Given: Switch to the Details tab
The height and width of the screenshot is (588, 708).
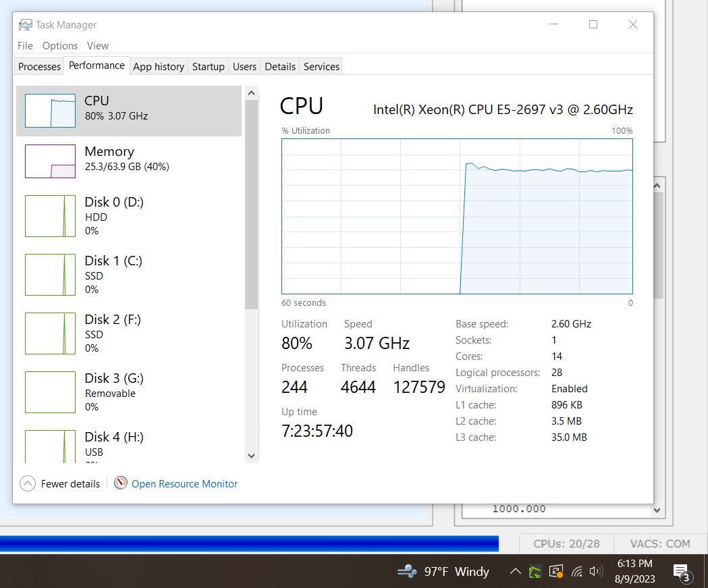Looking at the screenshot, I should click(x=280, y=66).
